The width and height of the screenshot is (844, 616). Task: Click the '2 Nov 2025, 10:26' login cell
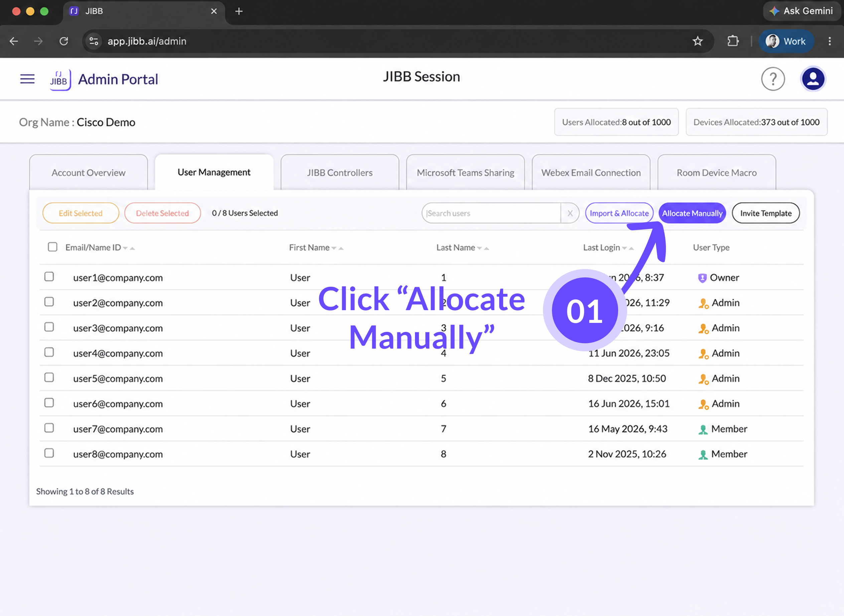tap(627, 454)
